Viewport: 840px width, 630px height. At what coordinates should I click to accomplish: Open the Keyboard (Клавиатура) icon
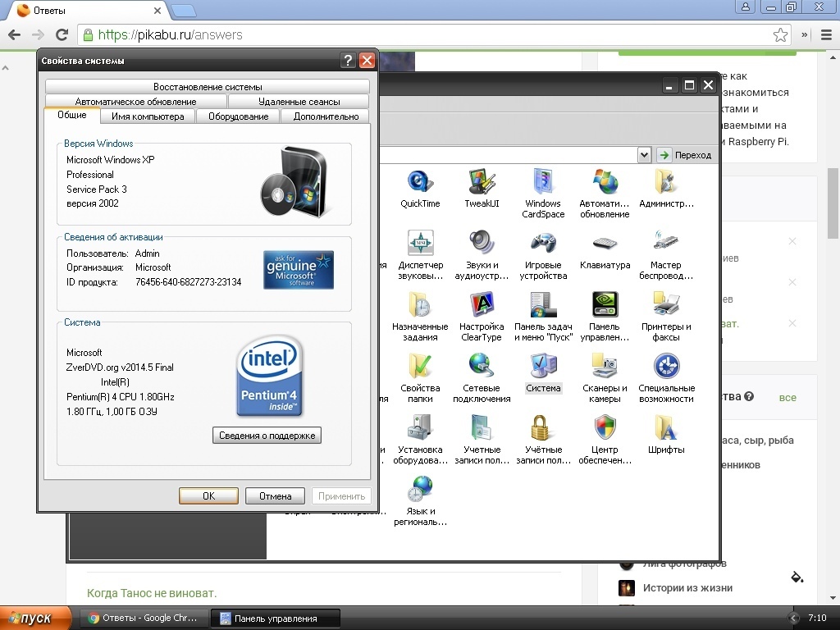coord(605,244)
